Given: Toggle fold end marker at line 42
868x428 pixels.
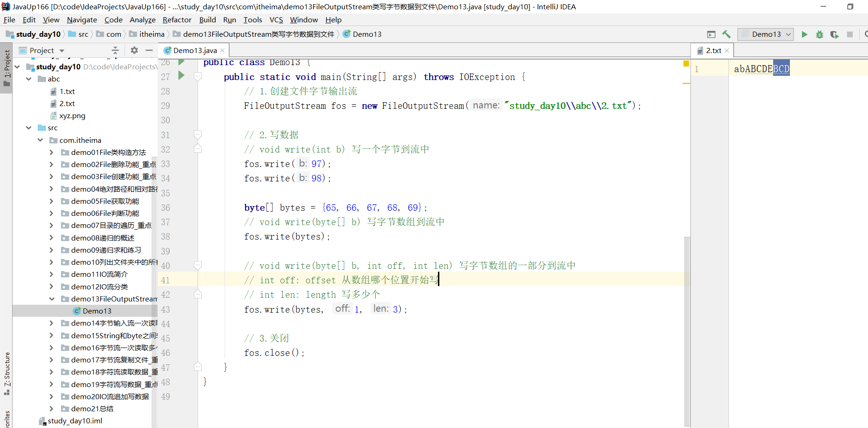Looking at the screenshot, I should tap(198, 294).
